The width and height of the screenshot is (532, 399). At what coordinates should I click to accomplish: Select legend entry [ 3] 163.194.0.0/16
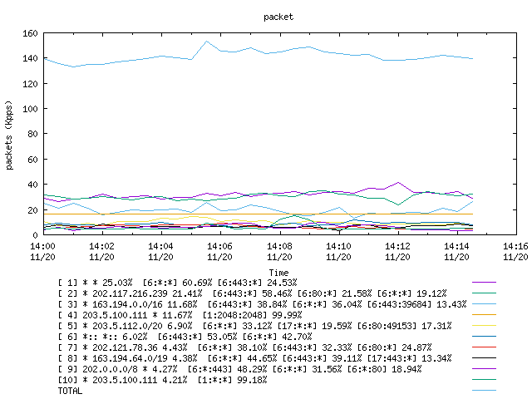click(x=263, y=304)
